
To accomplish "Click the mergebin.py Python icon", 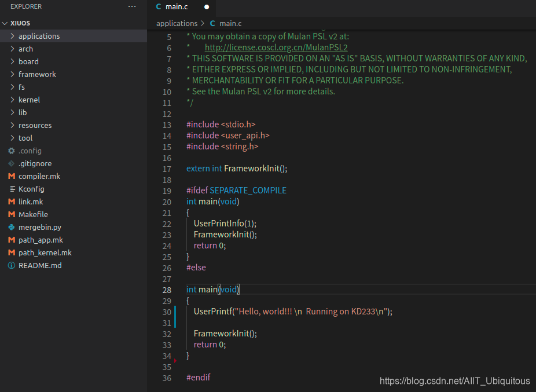I will pyautogui.click(x=12, y=227).
